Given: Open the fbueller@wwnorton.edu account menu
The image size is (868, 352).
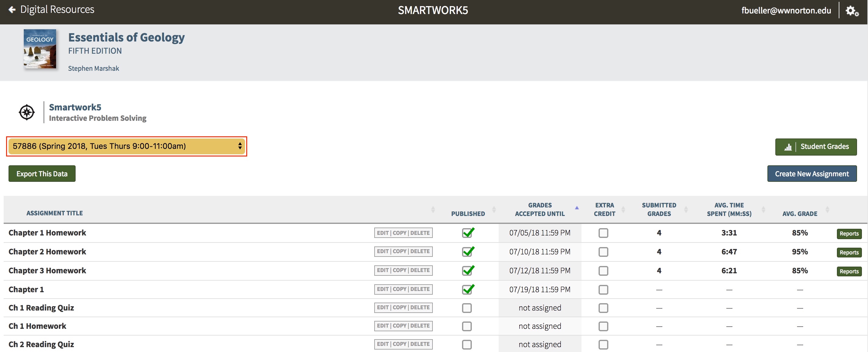Looking at the screenshot, I should click(x=786, y=11).
